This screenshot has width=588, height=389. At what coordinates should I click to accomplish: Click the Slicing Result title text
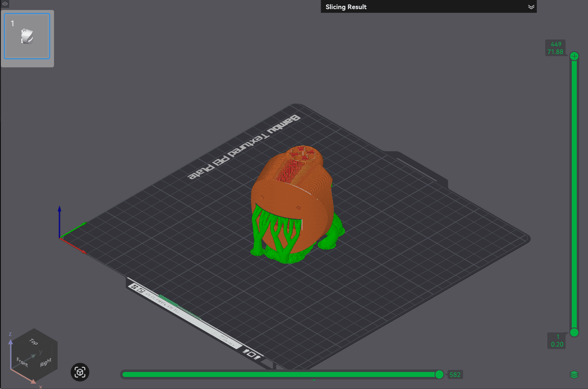pyautogui.click(x=346, y=7)
